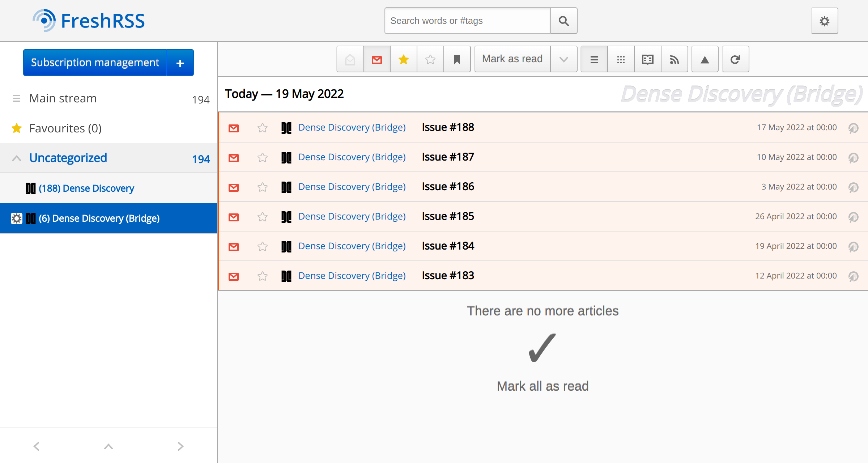This screenshot has width=868, height=463.
Task: Open the feed settings gear beside Dense Discovery (Bridge)
Action: [16, 218]
